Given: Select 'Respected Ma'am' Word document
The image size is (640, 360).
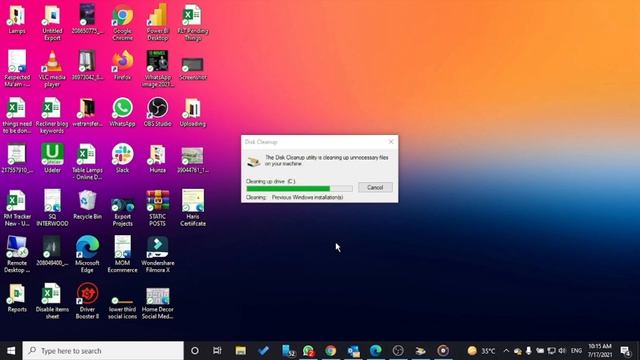Looking at the screenshot, I should pos(17,69).
